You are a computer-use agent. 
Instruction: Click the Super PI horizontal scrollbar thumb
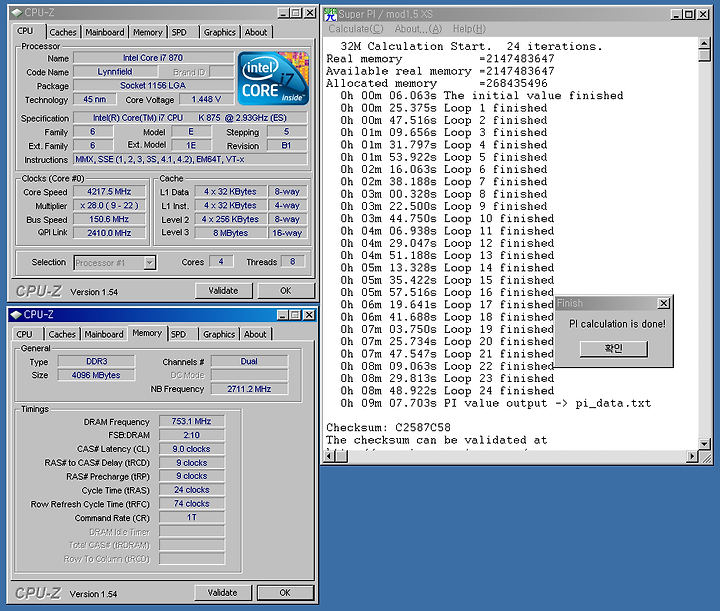341,456
